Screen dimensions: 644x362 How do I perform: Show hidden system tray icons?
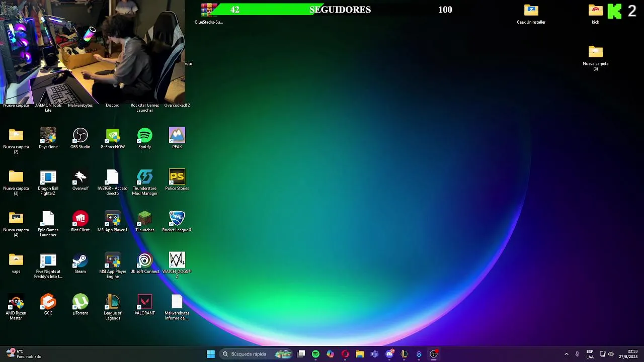click(x=567, y=354)
